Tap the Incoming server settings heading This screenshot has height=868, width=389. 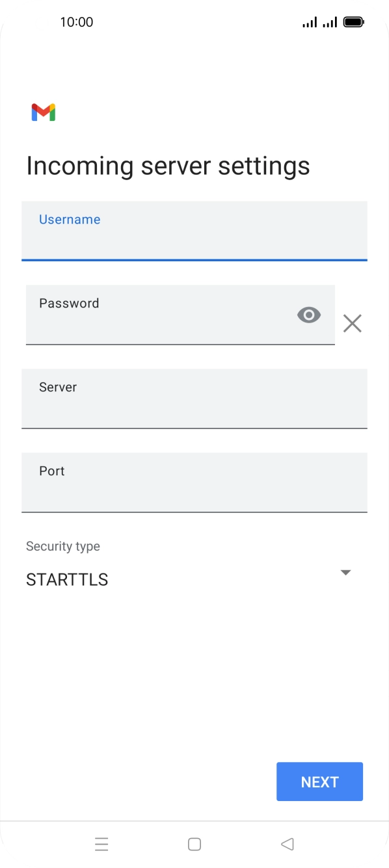[168, 166]
